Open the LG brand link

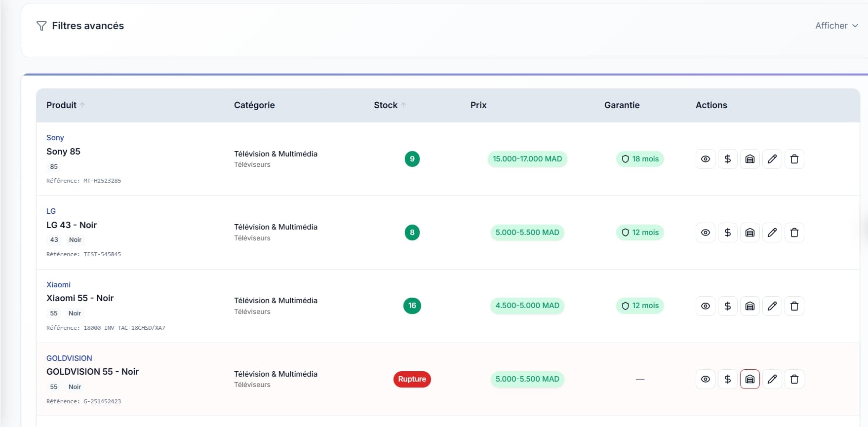[x=51, y=211]
